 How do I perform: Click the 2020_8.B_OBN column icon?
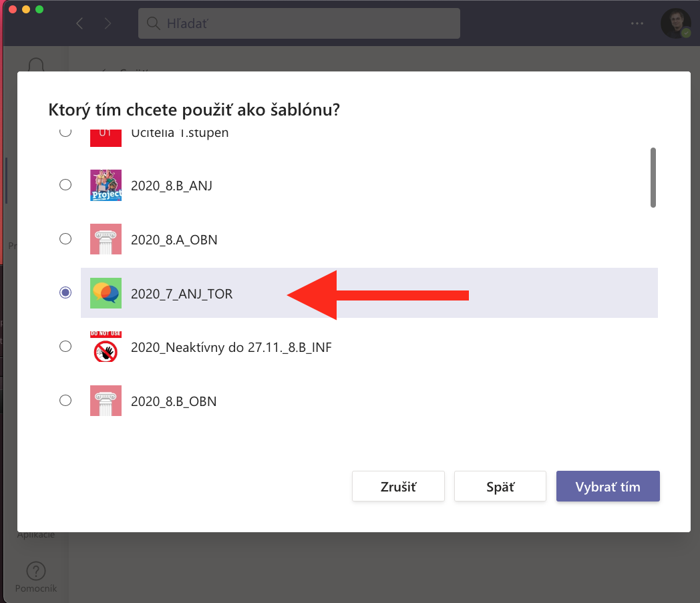point(106,401)
